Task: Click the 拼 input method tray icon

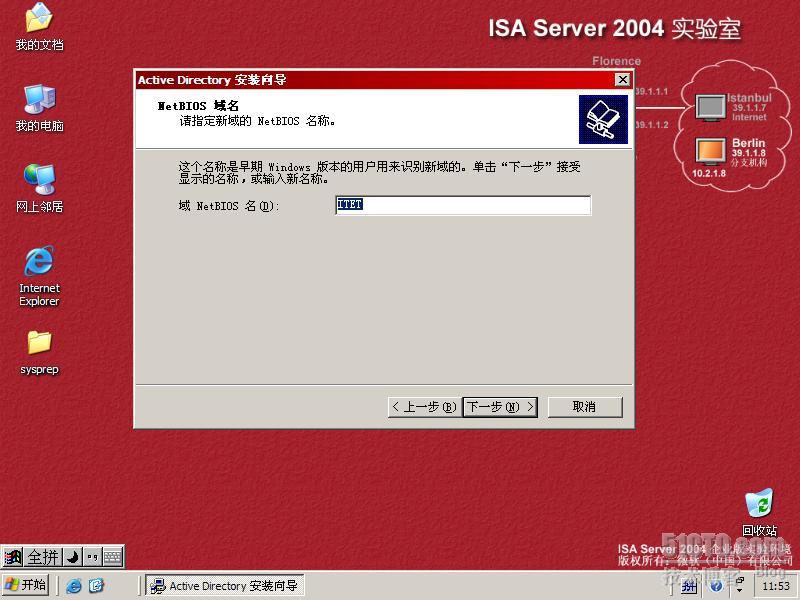Action: [689, 586]
